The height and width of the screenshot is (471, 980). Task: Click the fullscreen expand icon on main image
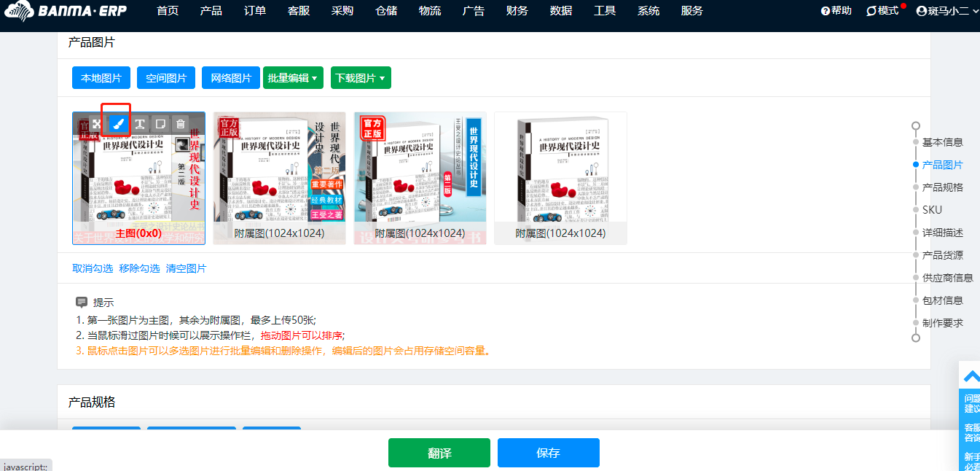[95, 124]
